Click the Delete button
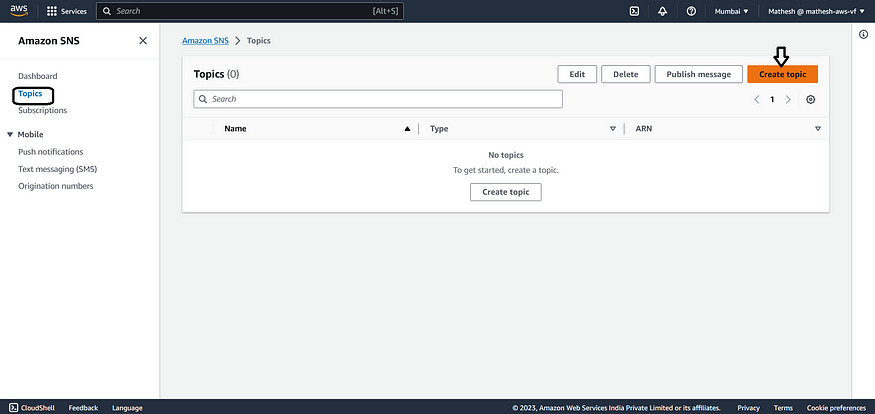This screenshot has height=414, width=875. pyautogui.click(x=626, y=74)
